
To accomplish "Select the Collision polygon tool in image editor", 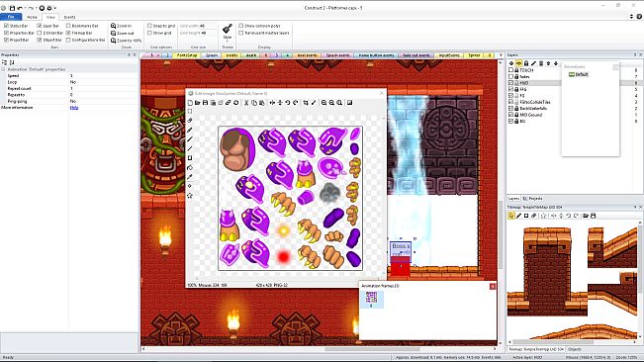I will 190,196.
